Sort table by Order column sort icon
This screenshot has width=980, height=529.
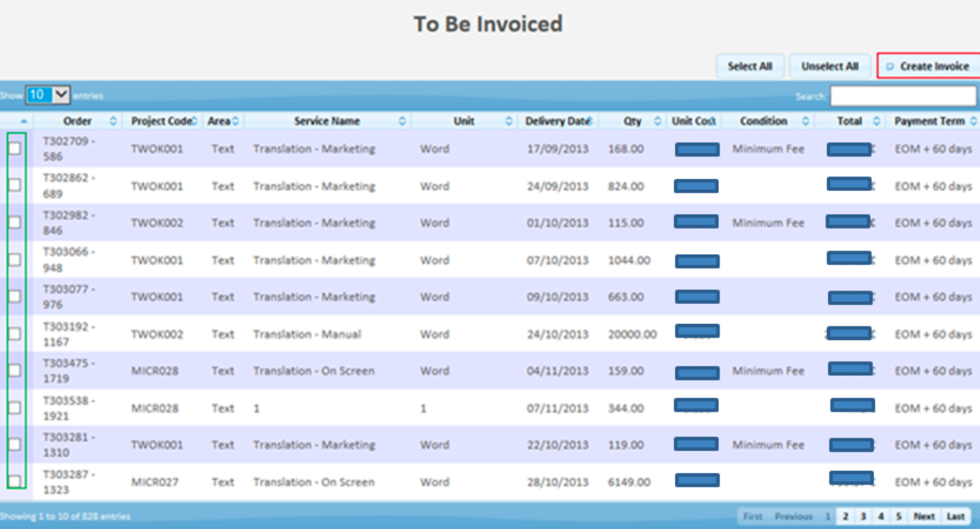tap(114, 121)
